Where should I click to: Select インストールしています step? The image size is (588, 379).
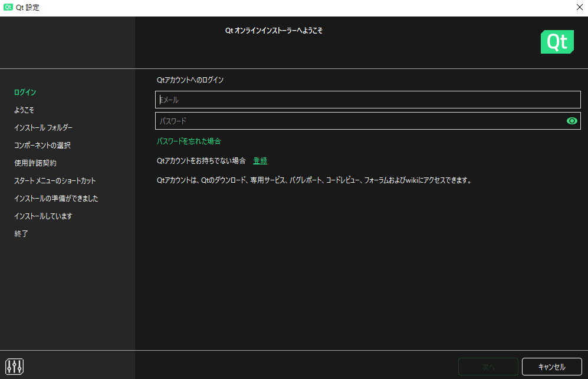(x=43, y=216)
